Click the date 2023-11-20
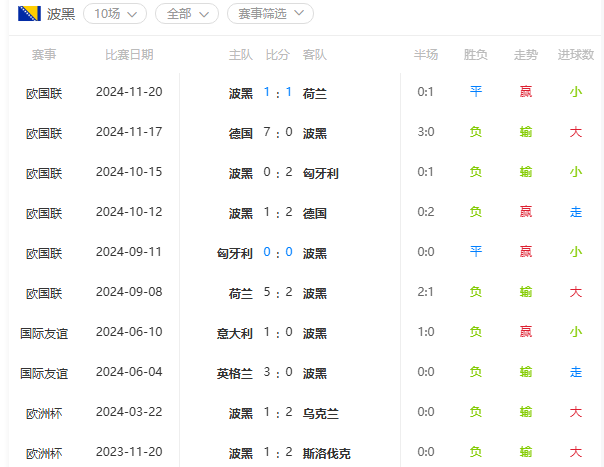The width and height of the screenshot is (604, 467). 129,452
